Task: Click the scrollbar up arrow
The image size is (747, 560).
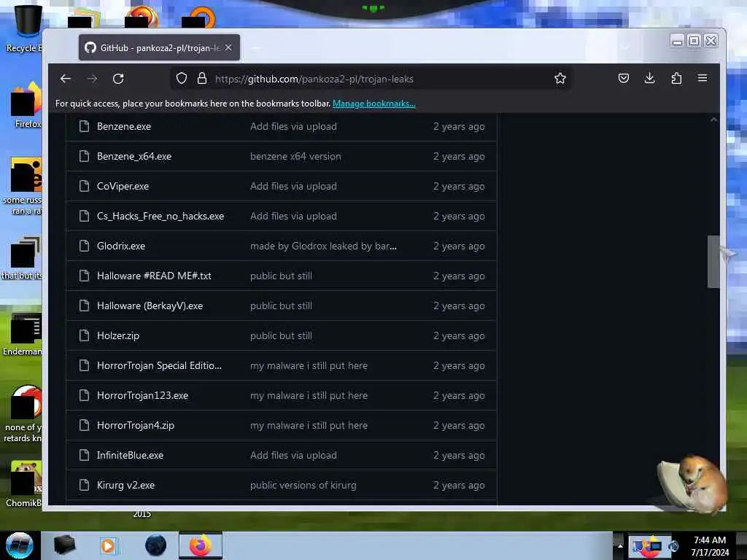Action: click(713, 120)
